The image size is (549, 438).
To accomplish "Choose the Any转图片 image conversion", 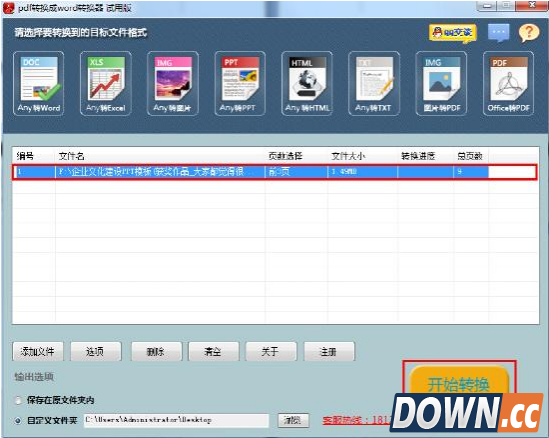I will tap(173, 83).
